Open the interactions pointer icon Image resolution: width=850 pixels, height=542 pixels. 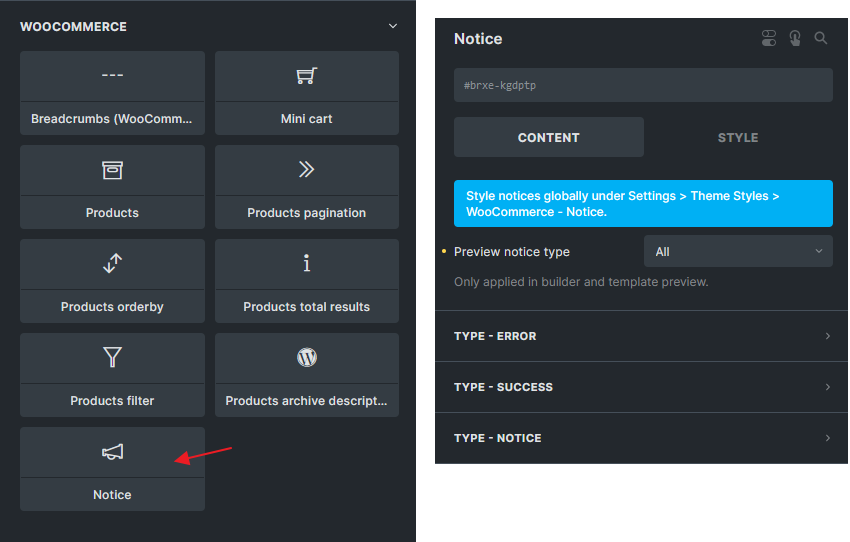795,39
